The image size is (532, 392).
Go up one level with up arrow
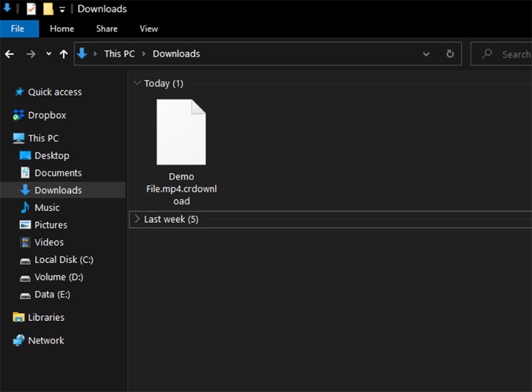63,54
